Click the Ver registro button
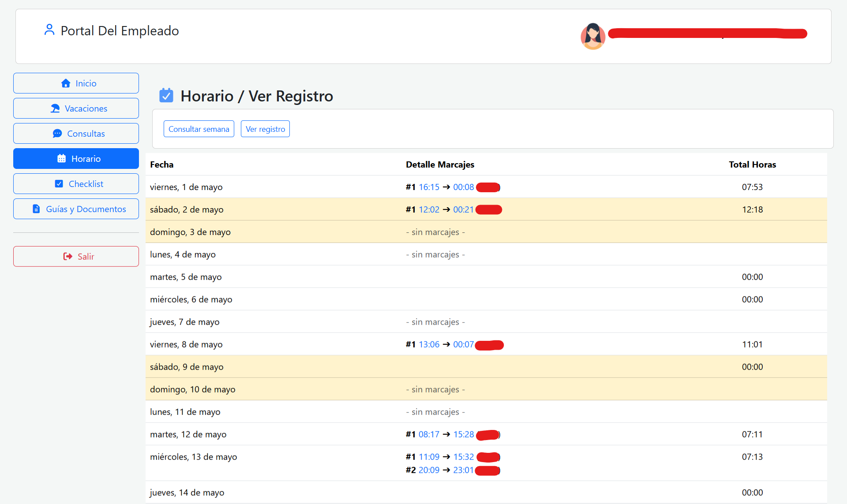This screenshot has height=504, width=847. [265, 129]
